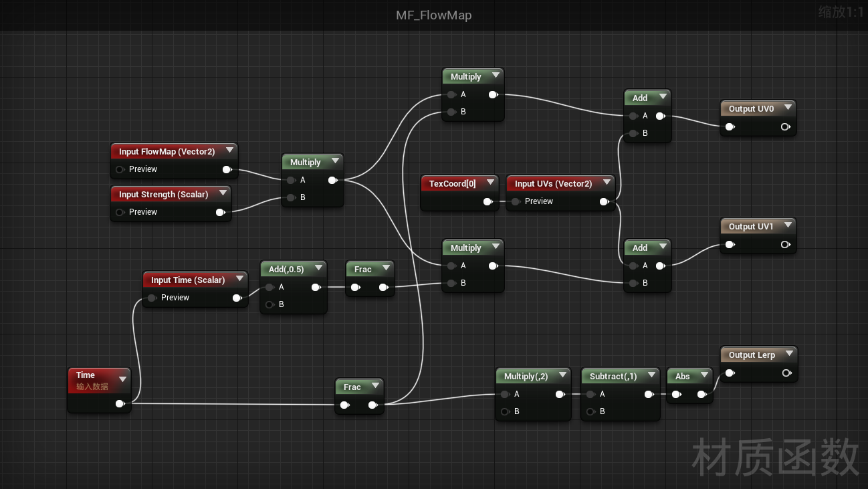This screenshot has width=868, height=489.
Task: Select the Input Strength (Scalar) node title
Action: pos(164,195)
